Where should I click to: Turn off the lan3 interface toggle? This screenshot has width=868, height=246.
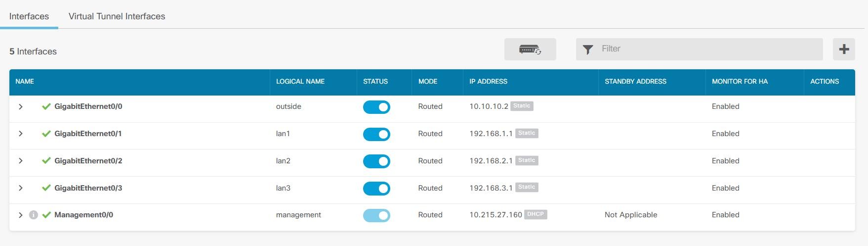pyautogui.click(x=376, y=189)
